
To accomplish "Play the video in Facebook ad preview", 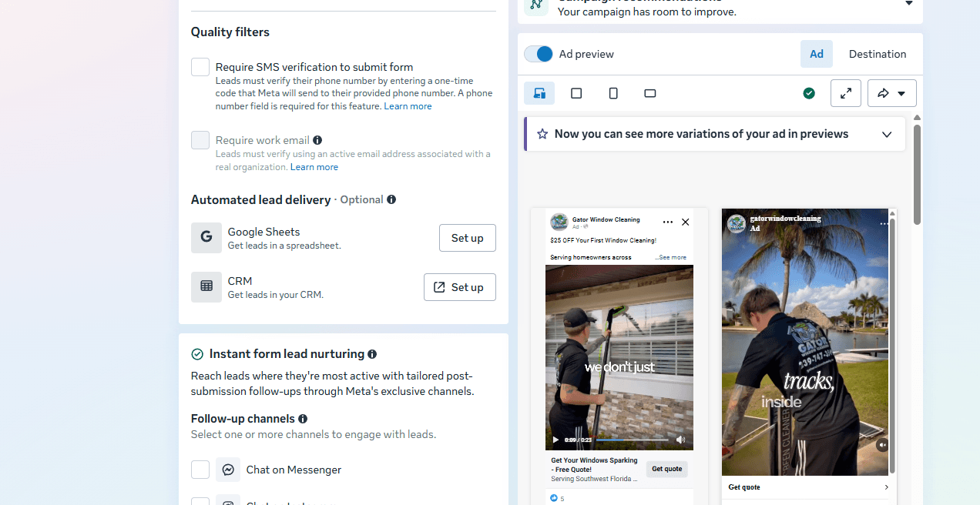I will pyautogui.click(x=555, y=440).
